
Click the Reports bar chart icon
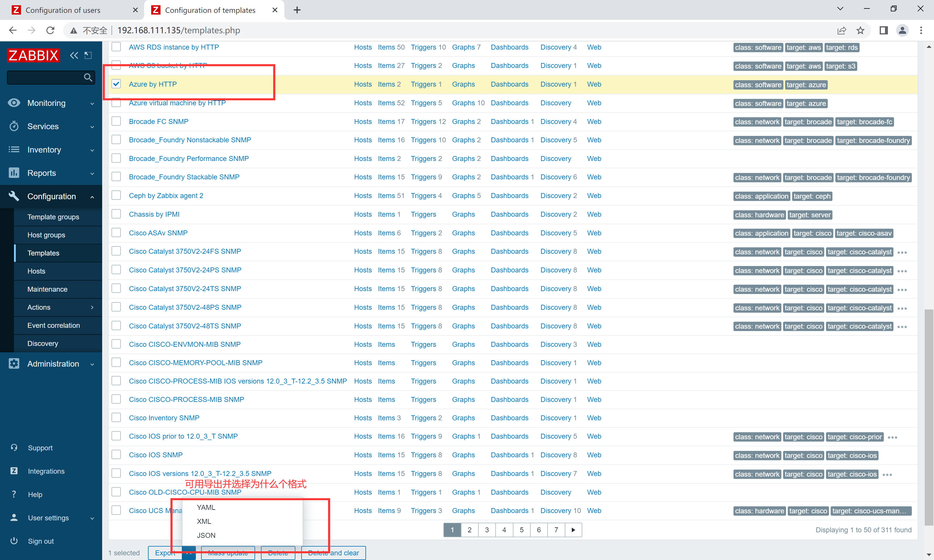point(14,173)
